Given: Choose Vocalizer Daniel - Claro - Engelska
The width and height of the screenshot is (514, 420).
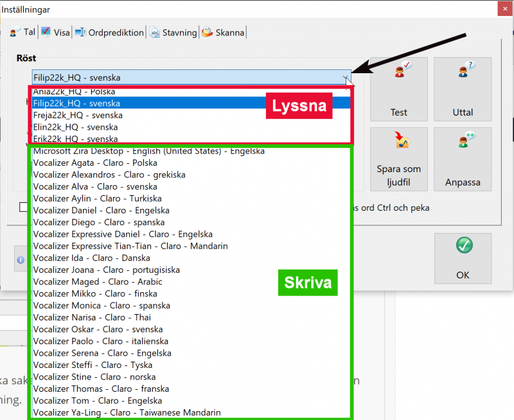Looking at the screenshot, I should (x=191, y=211).
